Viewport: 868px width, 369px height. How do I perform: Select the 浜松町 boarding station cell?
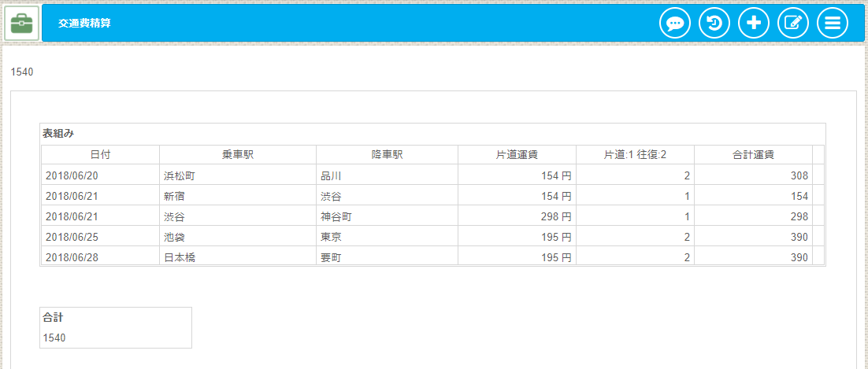point(237,175)
